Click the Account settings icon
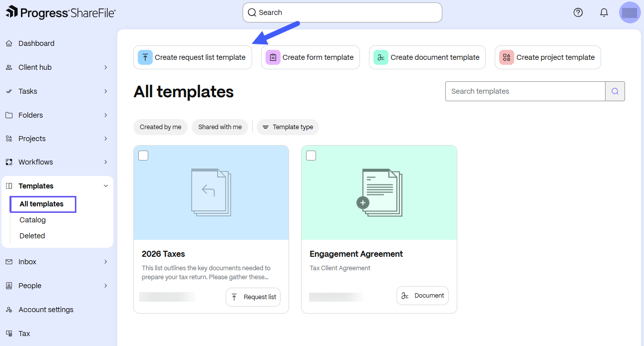Image resolution: width=644 pixels, height=346 pixels. click(x=9, y=310)
